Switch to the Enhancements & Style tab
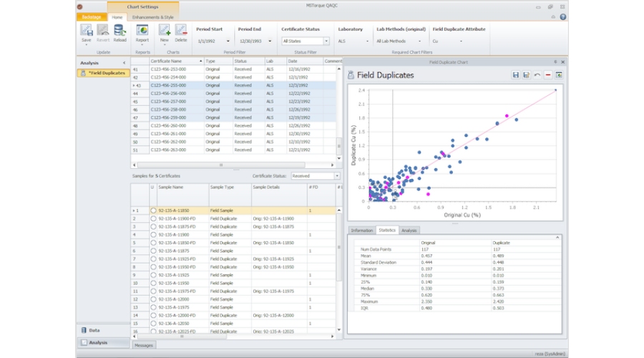 click(152, 16)
